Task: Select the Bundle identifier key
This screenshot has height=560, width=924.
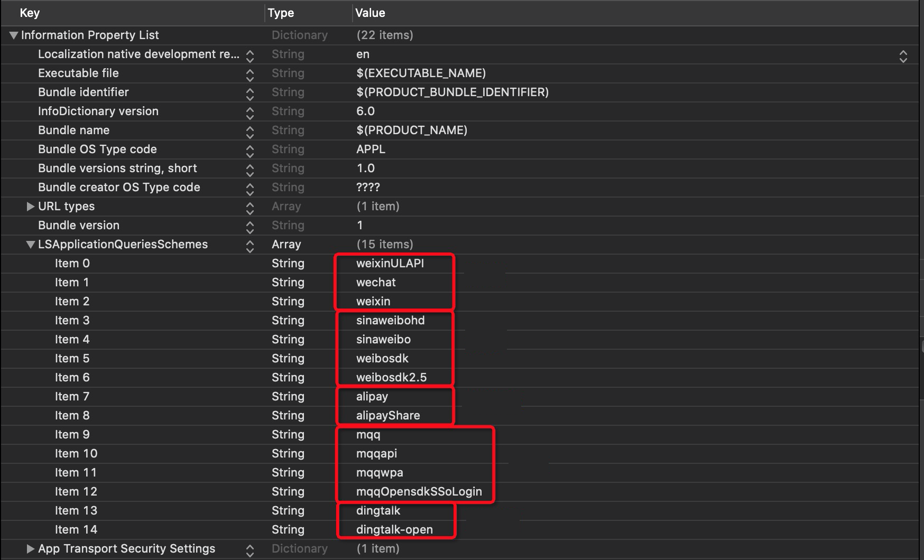Action: click(84, 92)
